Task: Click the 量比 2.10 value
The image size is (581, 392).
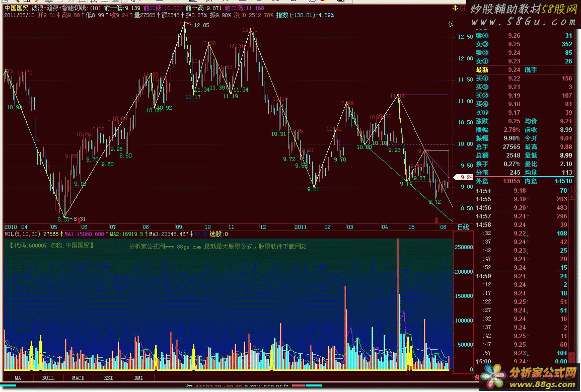Action: [x=566, y=164]
